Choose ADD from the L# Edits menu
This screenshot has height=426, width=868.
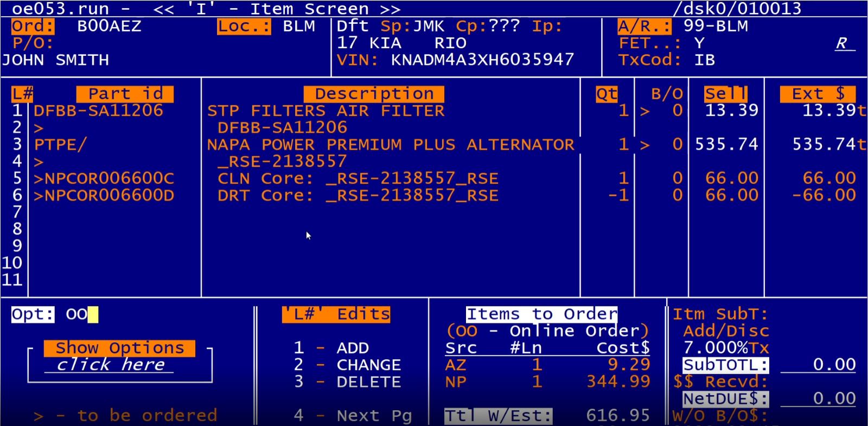[352, 348]
